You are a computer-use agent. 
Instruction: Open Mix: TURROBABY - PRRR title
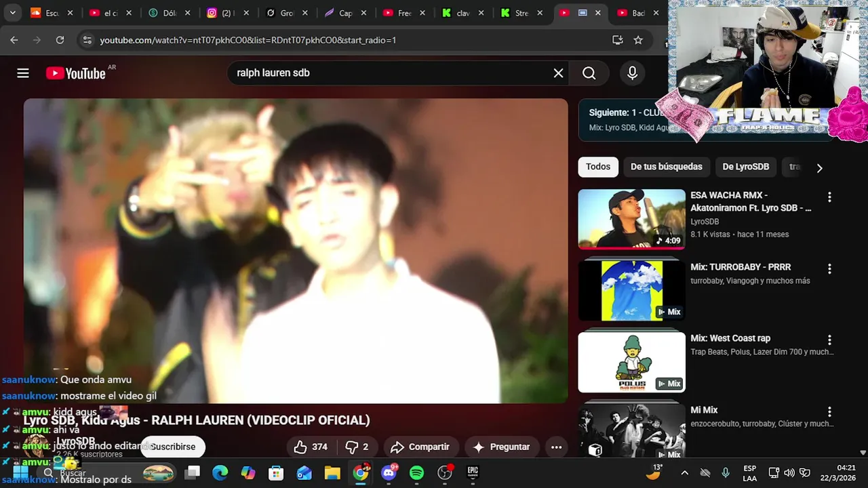(x=741, y=267)
